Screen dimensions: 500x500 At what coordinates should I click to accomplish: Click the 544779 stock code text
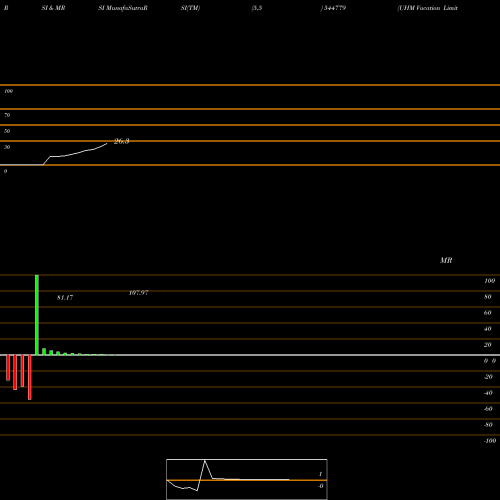point(333,8)
